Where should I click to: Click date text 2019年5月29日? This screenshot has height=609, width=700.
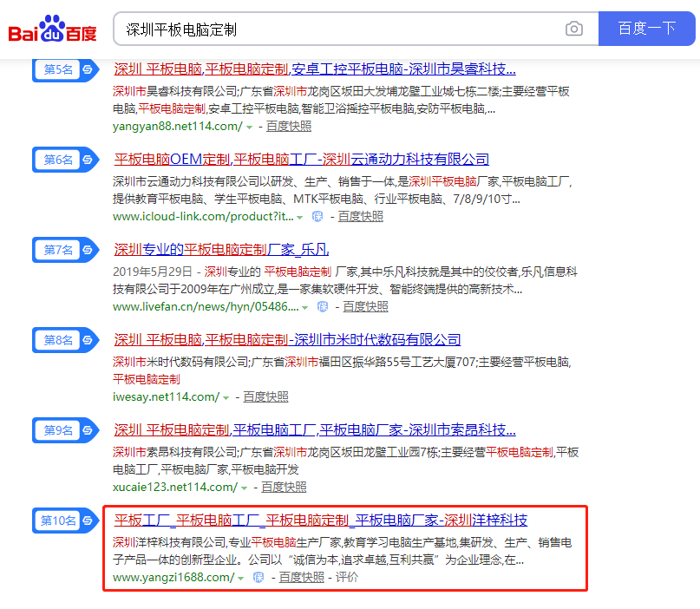coord(153,272)
